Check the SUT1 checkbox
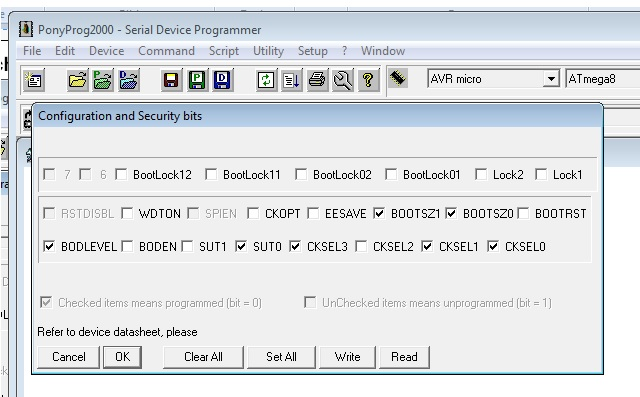Image resolution: width=640 pixels, height=397 pixels. [x=187, y=246]
